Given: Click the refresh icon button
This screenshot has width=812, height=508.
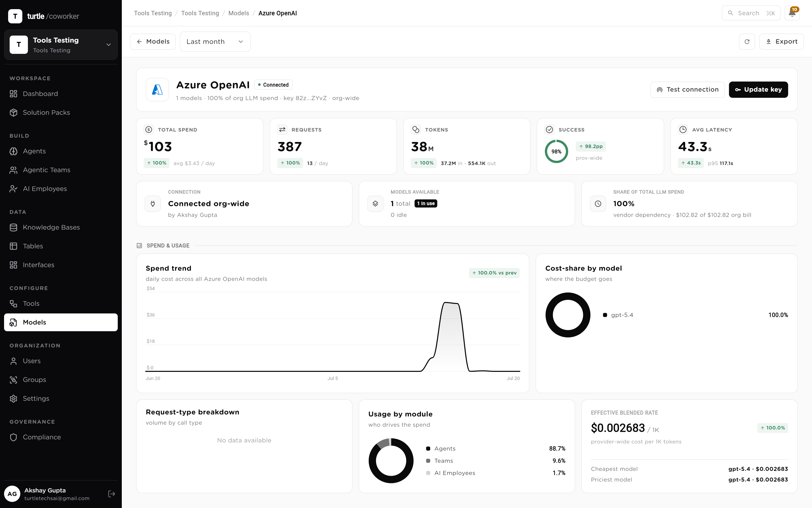Looking at the screenshot, I should tap(747, 42).
